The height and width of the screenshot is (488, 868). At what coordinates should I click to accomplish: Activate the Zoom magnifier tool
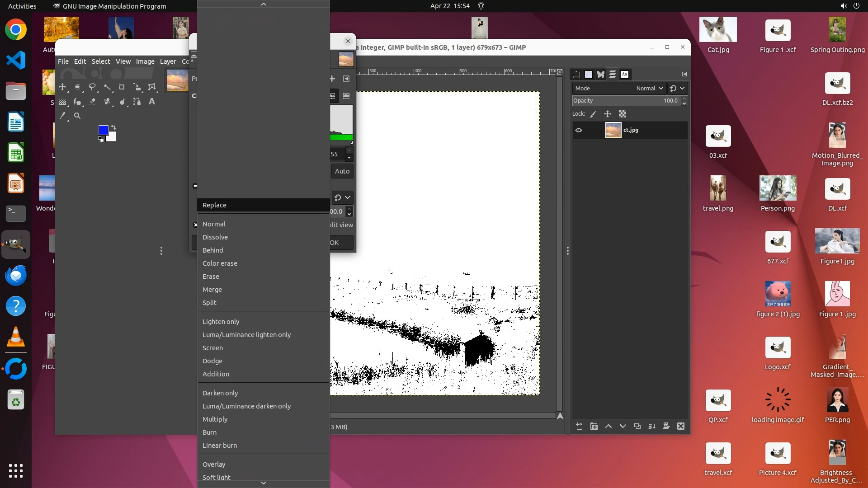coord(77,116)
